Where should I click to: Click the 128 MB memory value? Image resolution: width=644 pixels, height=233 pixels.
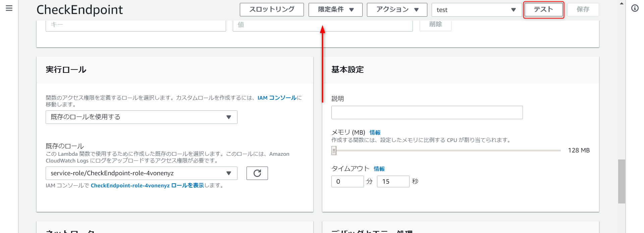[x=579, y=150]
